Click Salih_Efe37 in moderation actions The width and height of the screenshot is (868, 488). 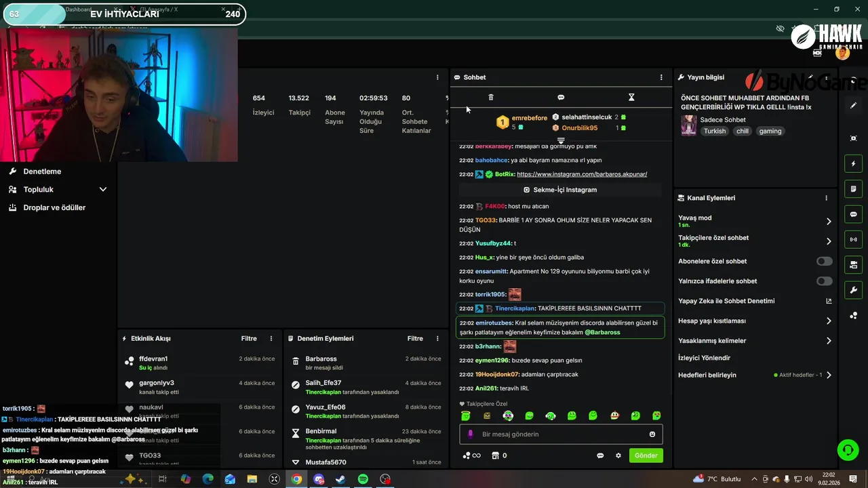[x=323, y=383]
